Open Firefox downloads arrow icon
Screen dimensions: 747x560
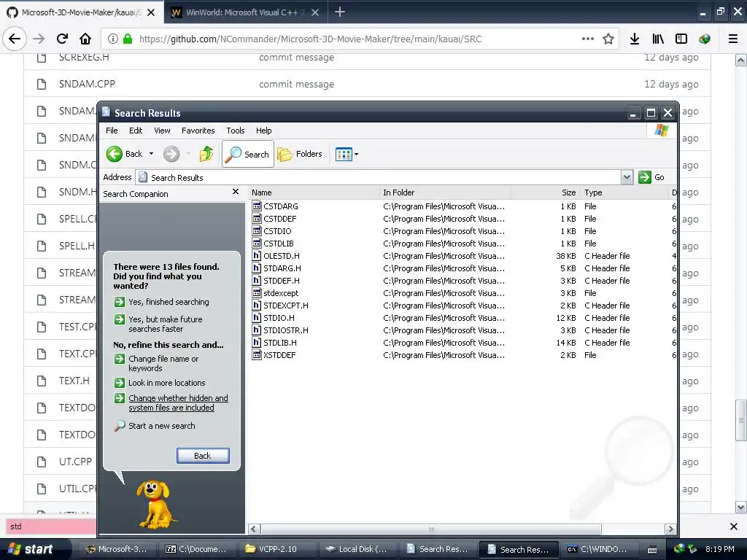click(635, 39)
